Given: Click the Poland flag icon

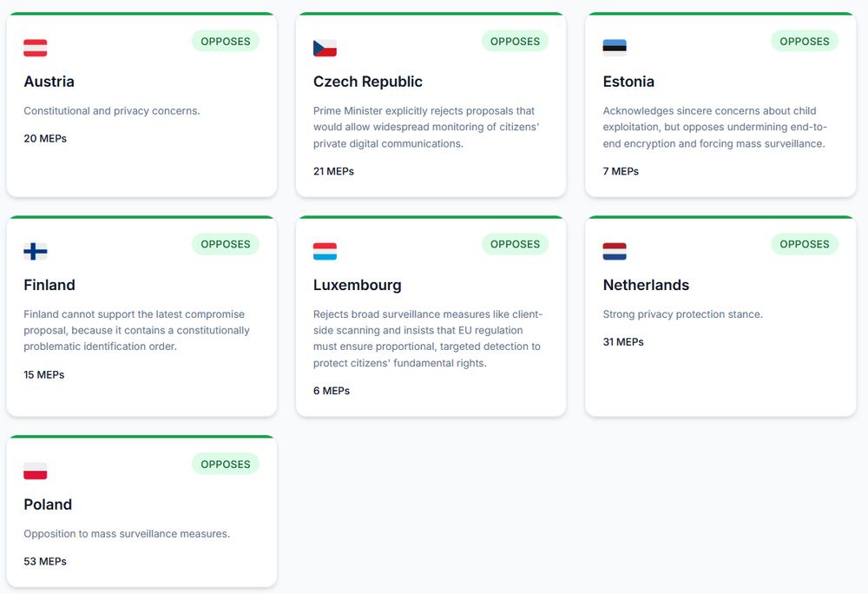Looking at the screenshot, I should (x=36, y=472).
